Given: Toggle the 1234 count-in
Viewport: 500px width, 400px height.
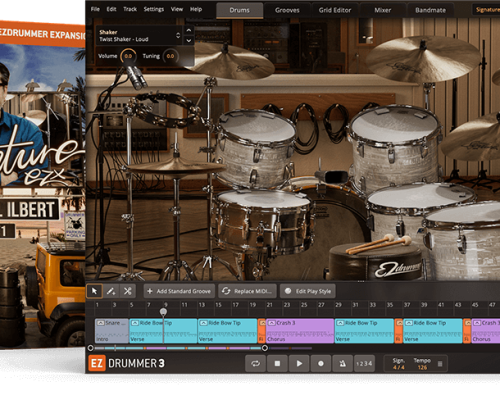Looking at the screenshot, I should [364, 363].
